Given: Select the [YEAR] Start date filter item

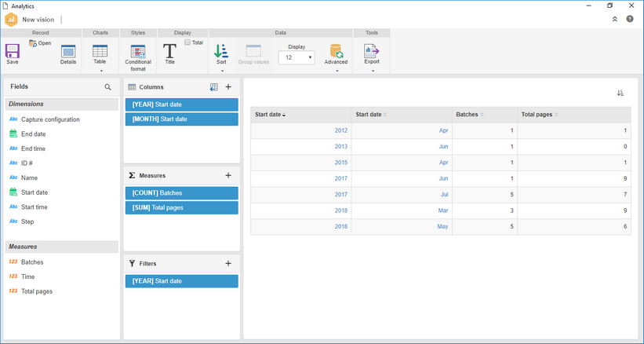Looking at the screenshot, I should click(x=181, y=281).
